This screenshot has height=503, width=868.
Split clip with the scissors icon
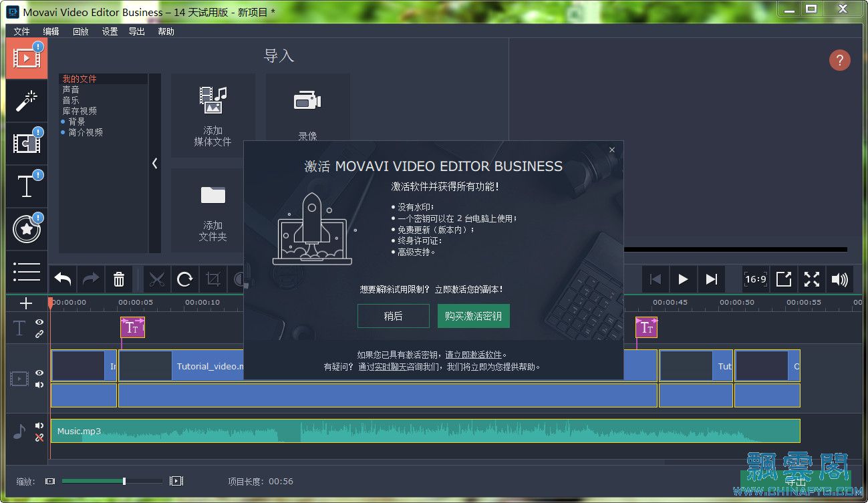[157, 279]
